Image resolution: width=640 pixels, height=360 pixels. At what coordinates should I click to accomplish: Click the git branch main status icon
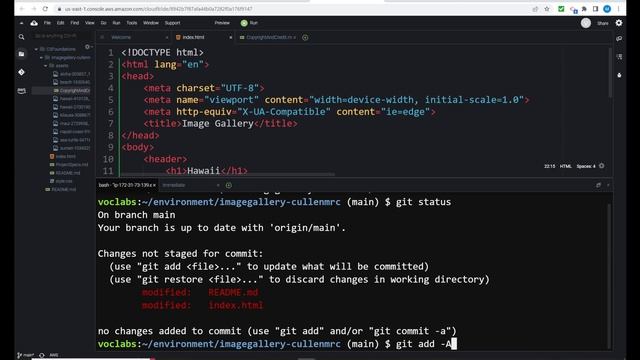coord(25,355)
